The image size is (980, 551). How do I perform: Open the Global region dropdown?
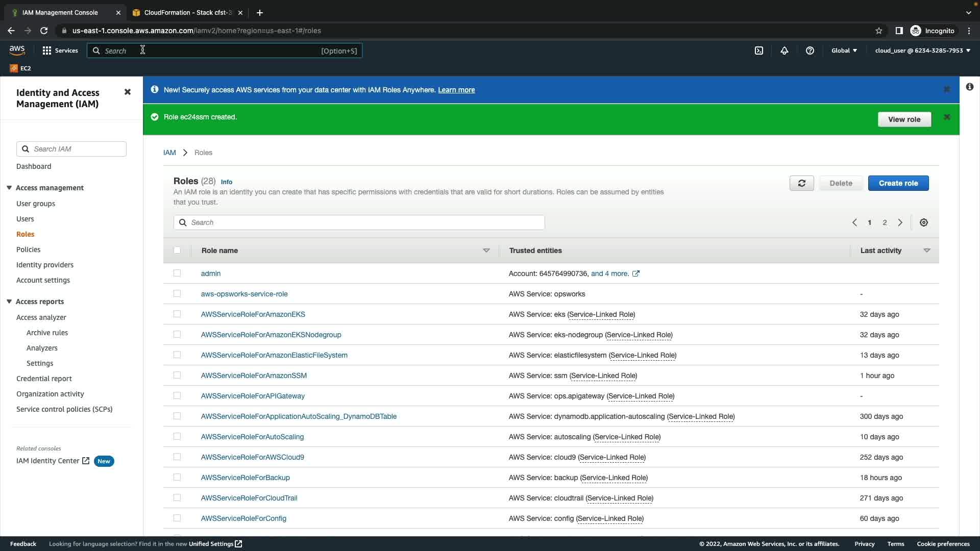[844, 51]
